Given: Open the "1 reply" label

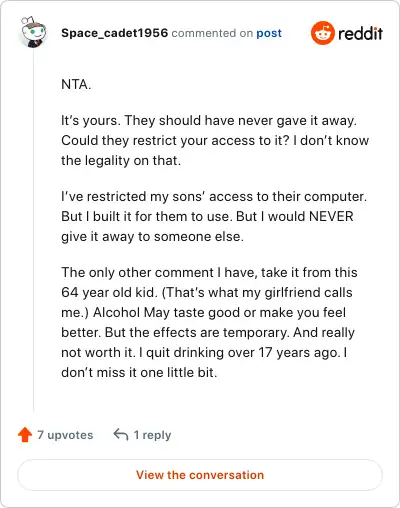Looking at the screenshot, I should pos(152,435).
